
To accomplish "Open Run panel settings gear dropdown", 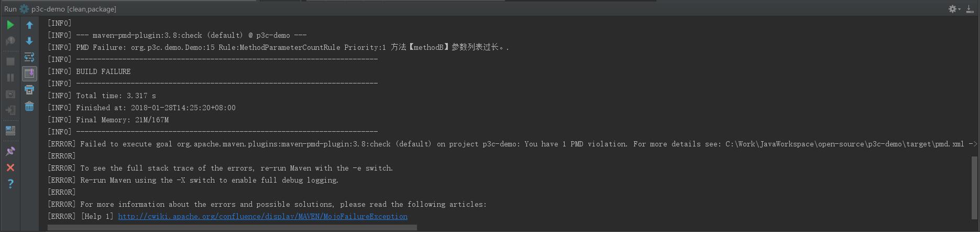I will click(x=954, y=9).
